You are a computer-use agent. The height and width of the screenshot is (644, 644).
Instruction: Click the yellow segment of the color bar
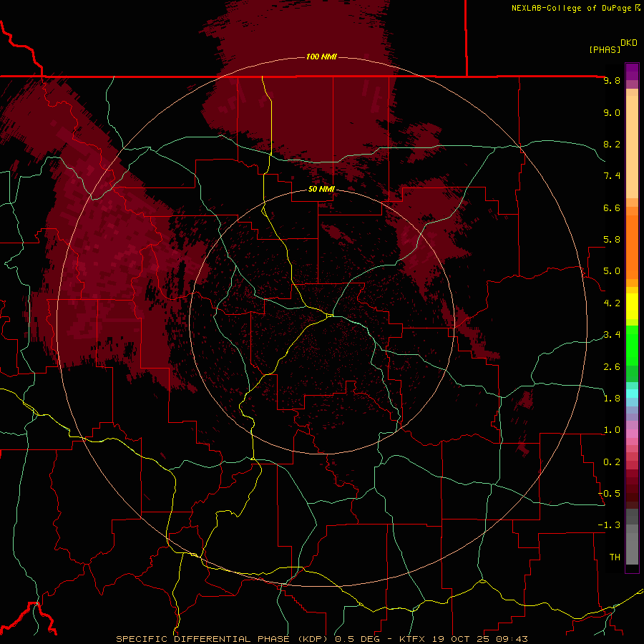point(632,306)
